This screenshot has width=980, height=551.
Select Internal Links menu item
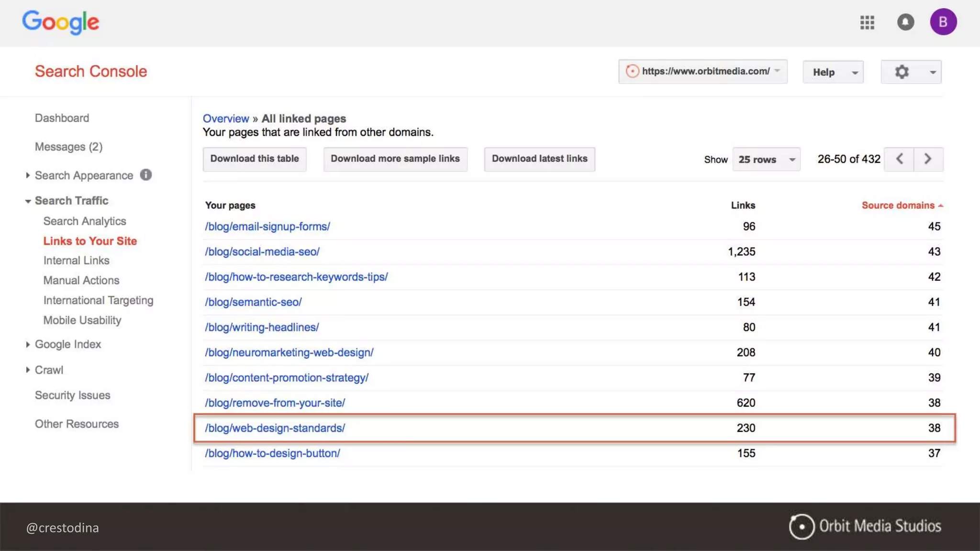pyautogui.click(x=76, y=261)
